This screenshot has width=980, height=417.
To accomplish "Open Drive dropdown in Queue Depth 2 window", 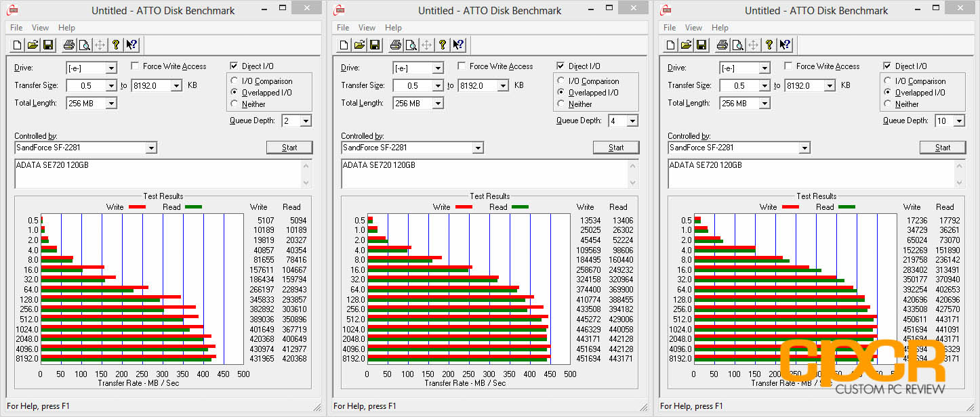I will [x=111, y=68].
